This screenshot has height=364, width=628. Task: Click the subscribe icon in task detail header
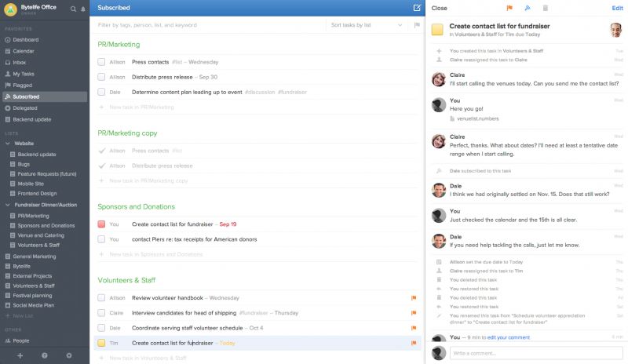point(528,8)
